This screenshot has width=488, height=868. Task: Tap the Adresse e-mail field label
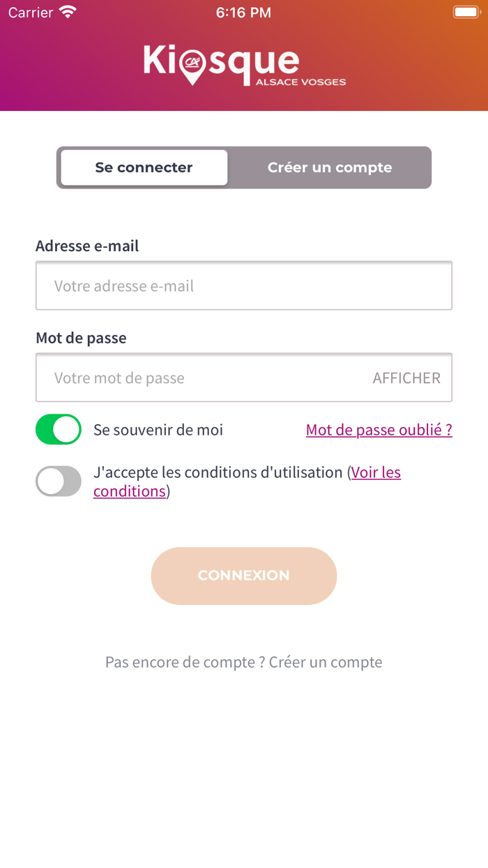[87, 246]
